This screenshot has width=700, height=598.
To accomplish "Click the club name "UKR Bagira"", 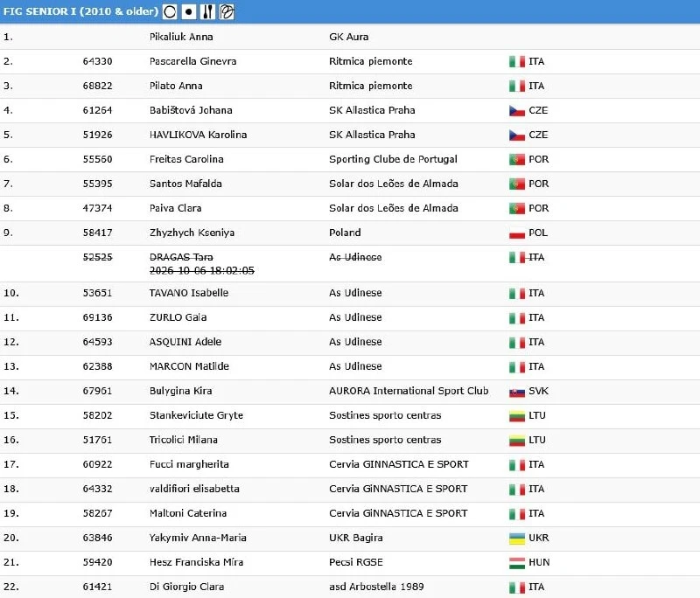I will [x=356, y=538].
